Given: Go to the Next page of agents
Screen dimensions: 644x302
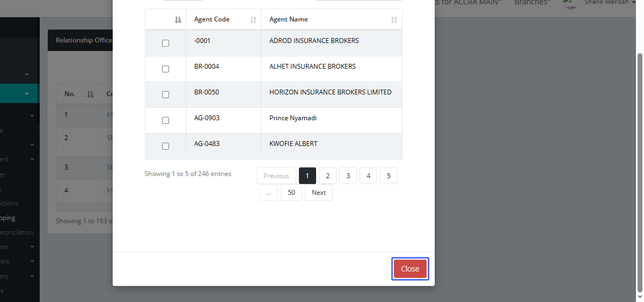Looking at the screenshot, I should (x=319, y=193).
